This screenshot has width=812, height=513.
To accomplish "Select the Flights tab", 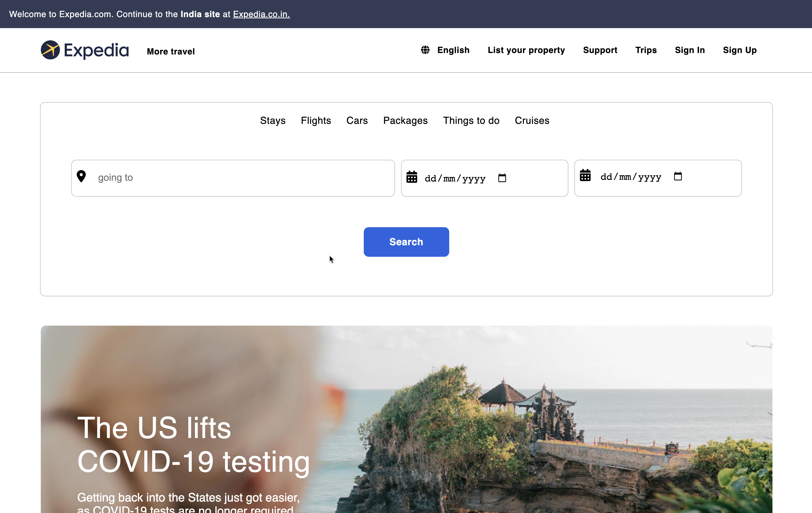I will pyautogui.click(x=316, y=120).
